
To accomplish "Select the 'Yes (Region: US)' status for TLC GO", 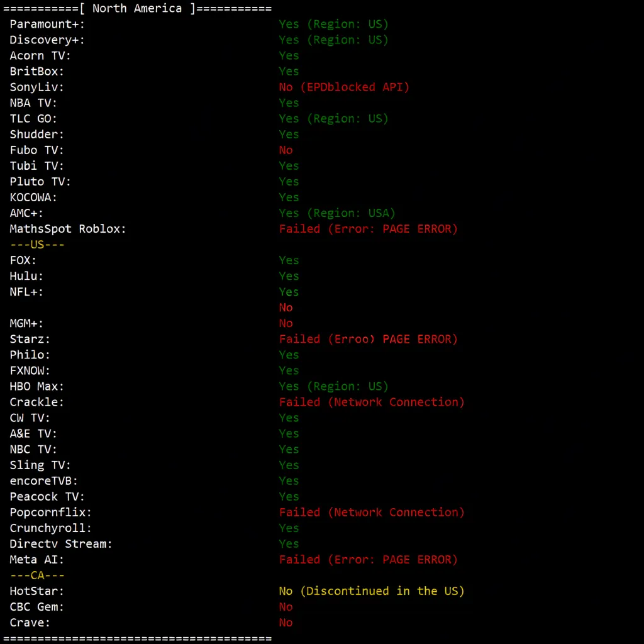I will pyautogui.click(x=333, y=118).
